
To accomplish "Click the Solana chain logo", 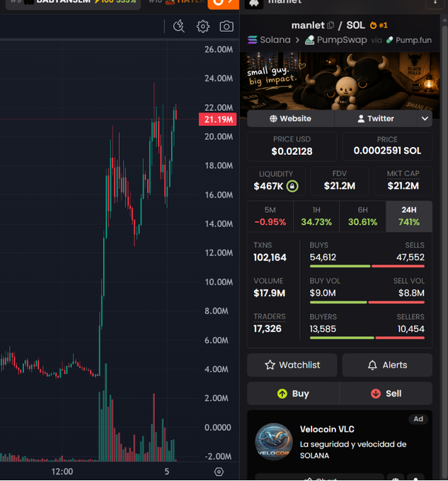I will click(x=253, y=40).
